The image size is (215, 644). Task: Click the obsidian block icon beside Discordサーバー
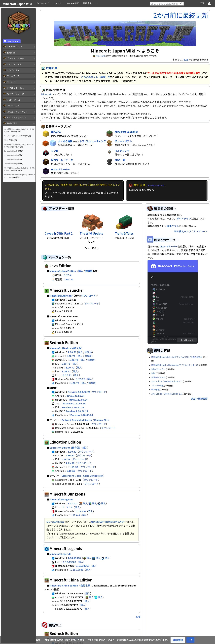46,171
